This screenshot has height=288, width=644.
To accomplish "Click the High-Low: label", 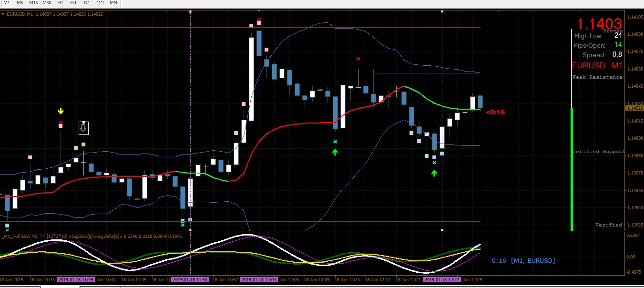I will 591,36.
